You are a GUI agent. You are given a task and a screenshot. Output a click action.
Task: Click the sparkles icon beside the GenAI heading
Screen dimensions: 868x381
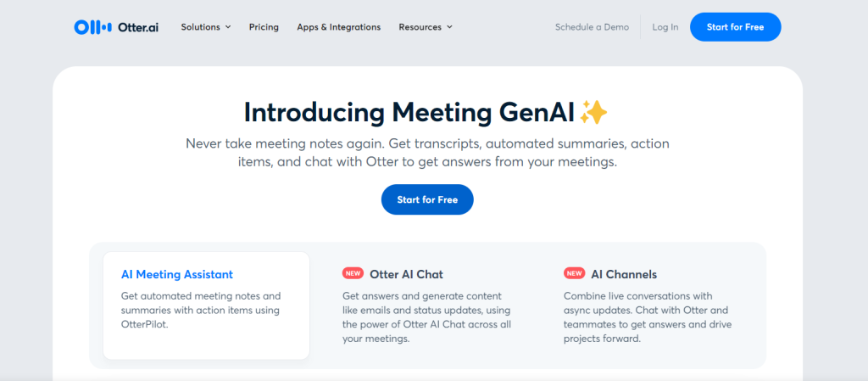pyautogui.click(x=594, y=113)
